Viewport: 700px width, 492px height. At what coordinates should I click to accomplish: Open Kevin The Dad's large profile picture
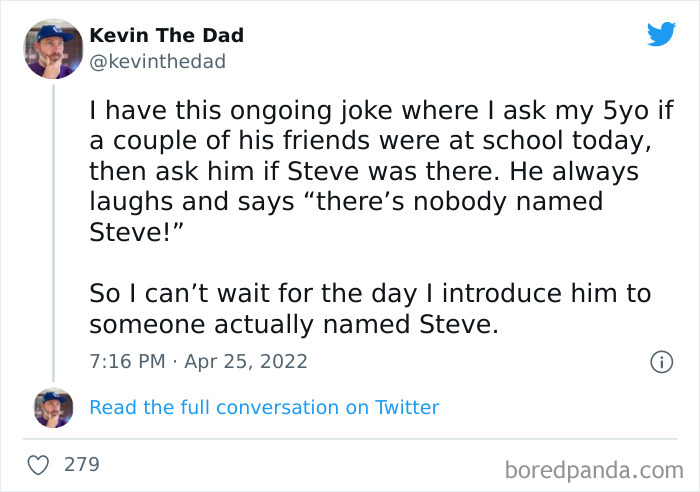coord(53,49)
